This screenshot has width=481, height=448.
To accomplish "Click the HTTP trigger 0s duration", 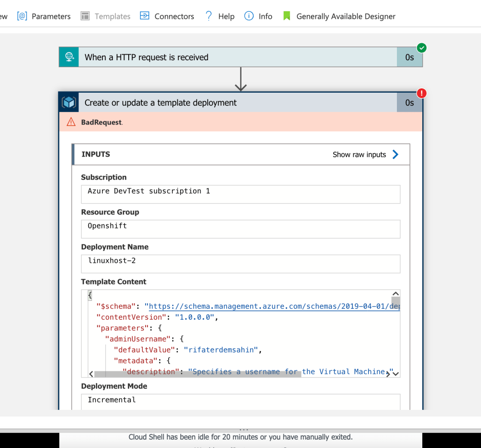I will [x=410, y=57].
